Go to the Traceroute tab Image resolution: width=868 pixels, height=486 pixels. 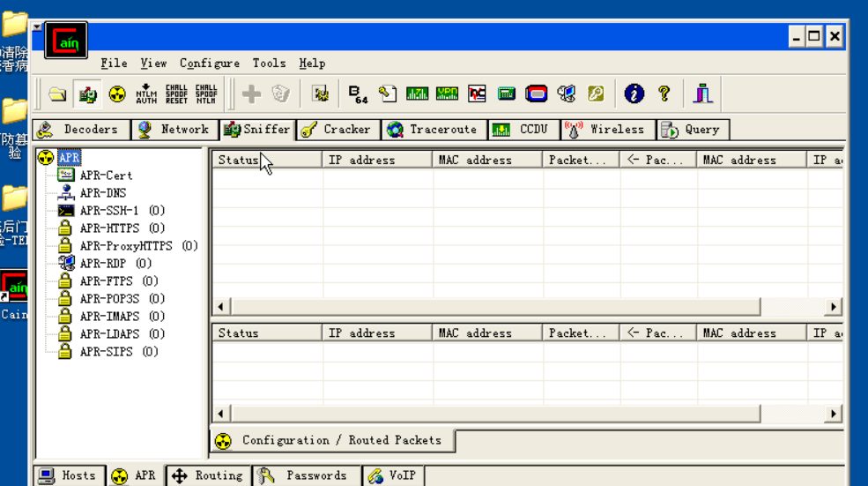tap(434, 130)
